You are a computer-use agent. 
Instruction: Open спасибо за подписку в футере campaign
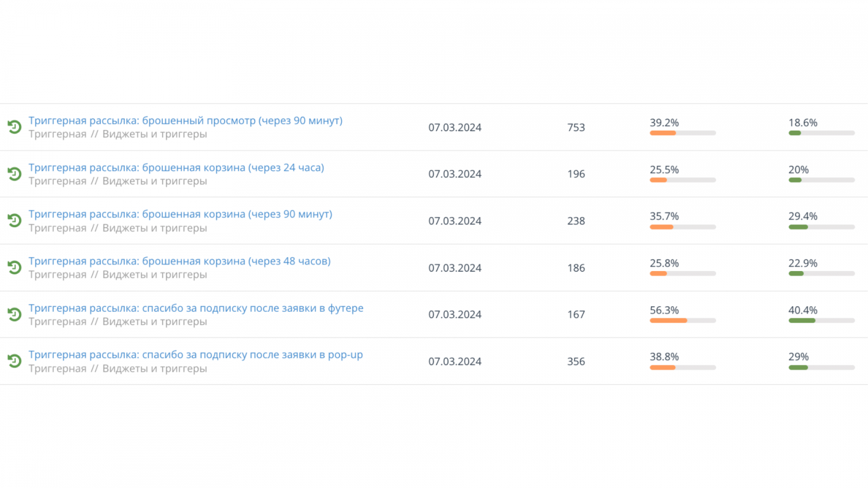[x=196, y=308]
